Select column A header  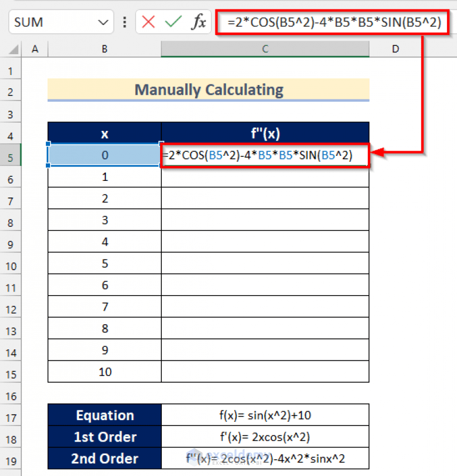click(35, 49)
